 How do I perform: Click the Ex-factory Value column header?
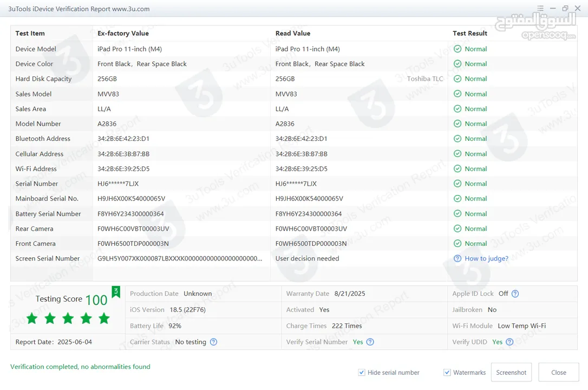123,34
